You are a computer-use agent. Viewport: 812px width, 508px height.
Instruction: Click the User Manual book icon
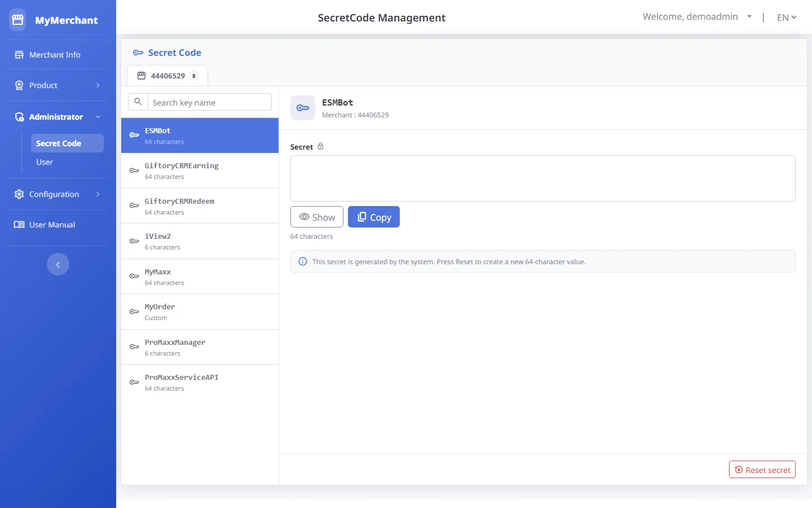(x=19, y=225)
